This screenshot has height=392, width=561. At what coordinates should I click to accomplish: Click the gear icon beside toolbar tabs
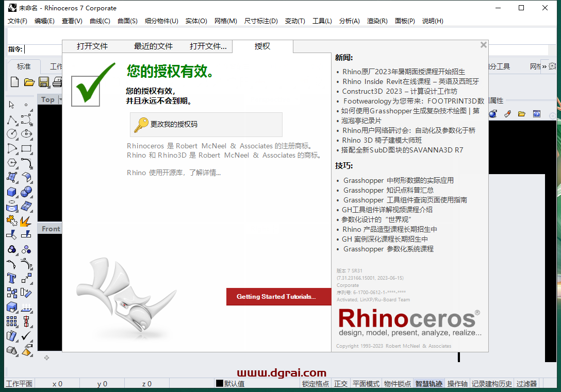[x=552, y=66]
